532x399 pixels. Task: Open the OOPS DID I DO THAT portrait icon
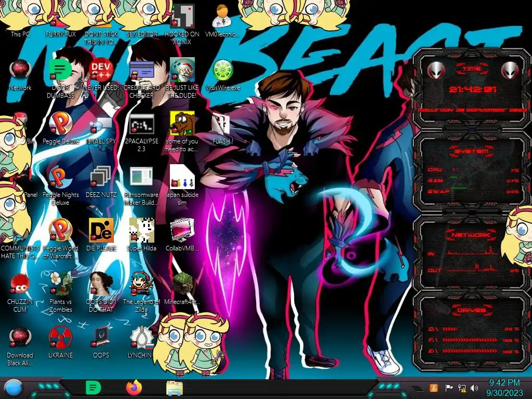(x=101, y=292)
